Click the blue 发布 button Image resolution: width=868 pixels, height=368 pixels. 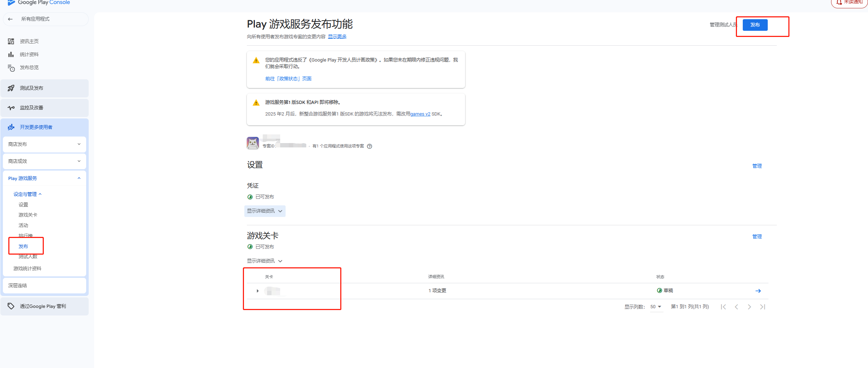click(x=755, y=25)
